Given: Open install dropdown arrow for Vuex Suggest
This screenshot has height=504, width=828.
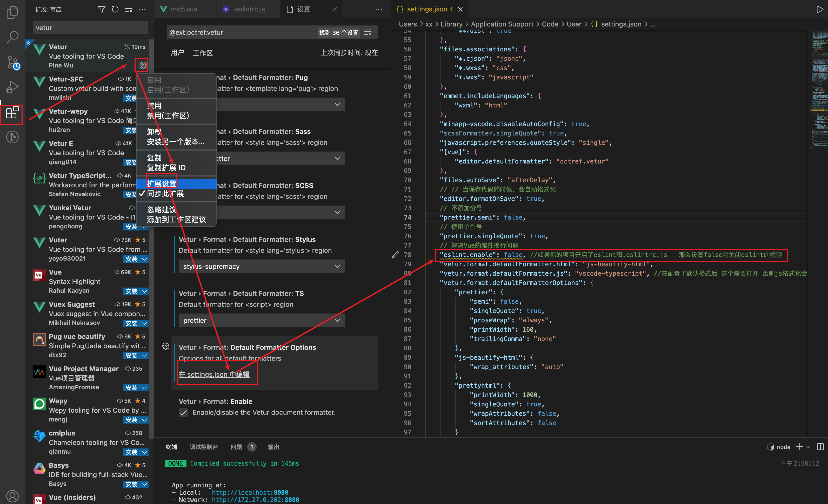Looking at the screenshot, I should pyautogui.click(x=144, y=323).
